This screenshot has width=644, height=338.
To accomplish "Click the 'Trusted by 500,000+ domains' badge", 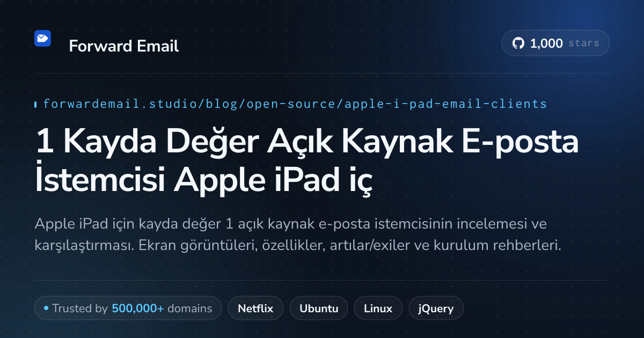I will click(x=128, y=308).
